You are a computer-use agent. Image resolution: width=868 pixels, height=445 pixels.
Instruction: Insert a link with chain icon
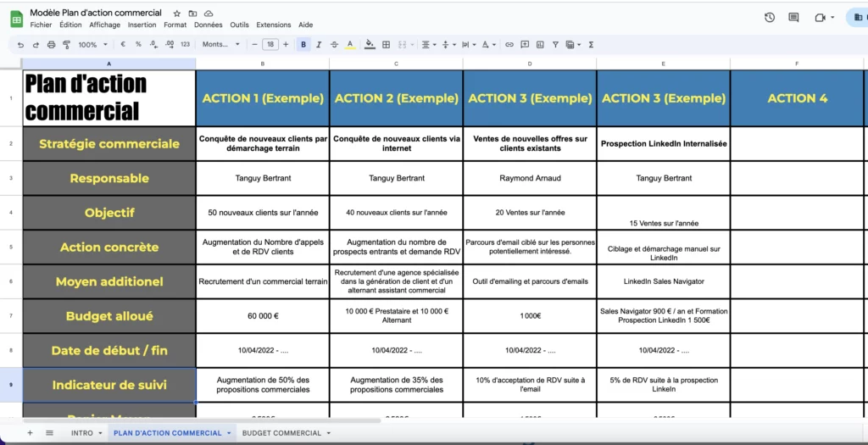[509, 45]
